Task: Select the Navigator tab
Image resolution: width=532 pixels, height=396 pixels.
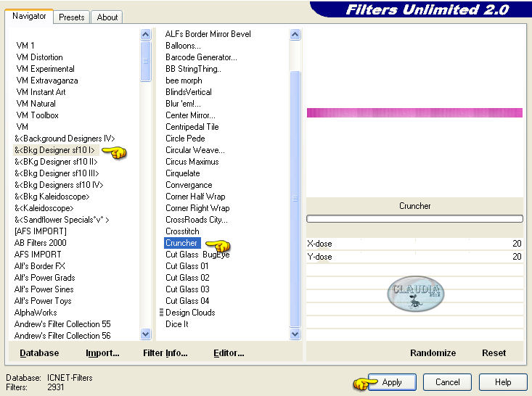Action: (29, 16)
